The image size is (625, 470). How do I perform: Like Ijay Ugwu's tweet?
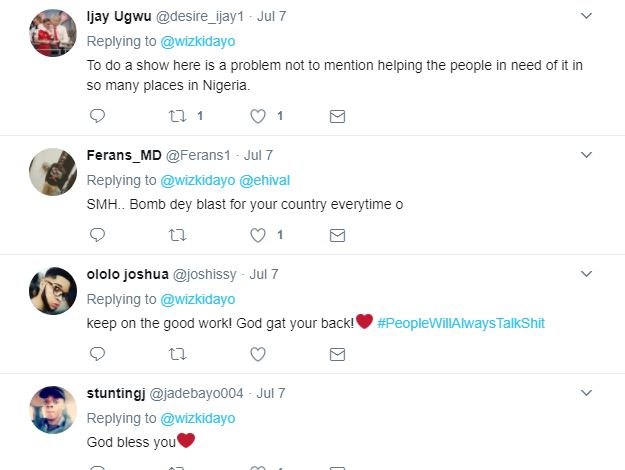point(258,116)
